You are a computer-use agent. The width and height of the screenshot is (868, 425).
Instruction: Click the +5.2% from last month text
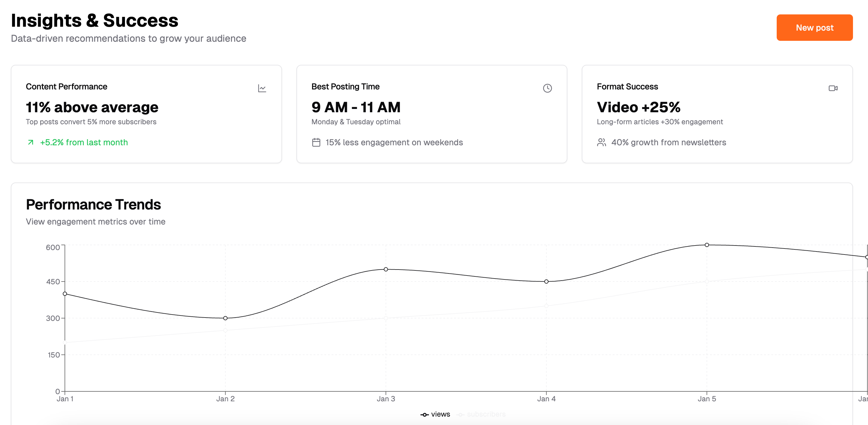(x=84, y=143)
